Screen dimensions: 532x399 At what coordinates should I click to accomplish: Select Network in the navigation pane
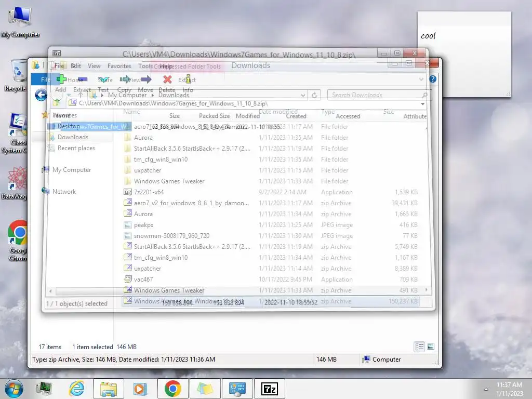[64, 191]
